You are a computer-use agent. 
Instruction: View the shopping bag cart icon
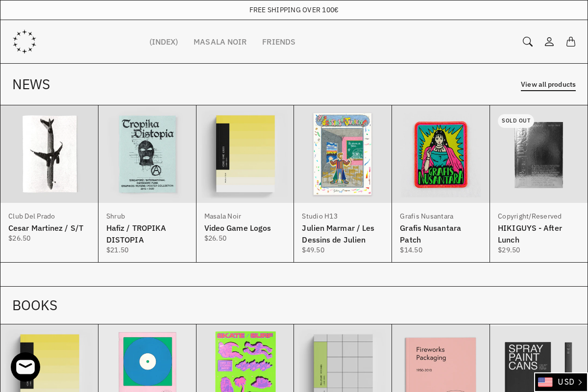point(570,42)
